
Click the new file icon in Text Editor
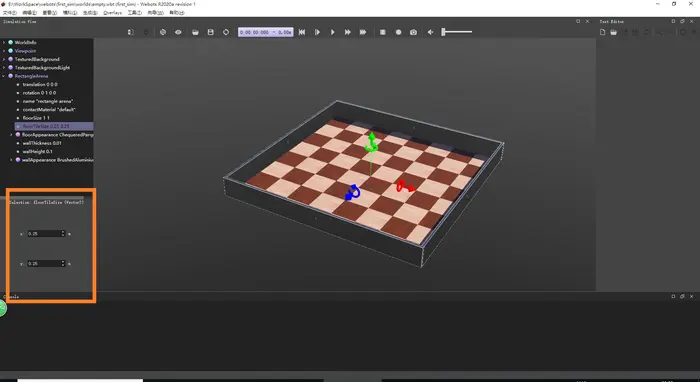point(603,32)
